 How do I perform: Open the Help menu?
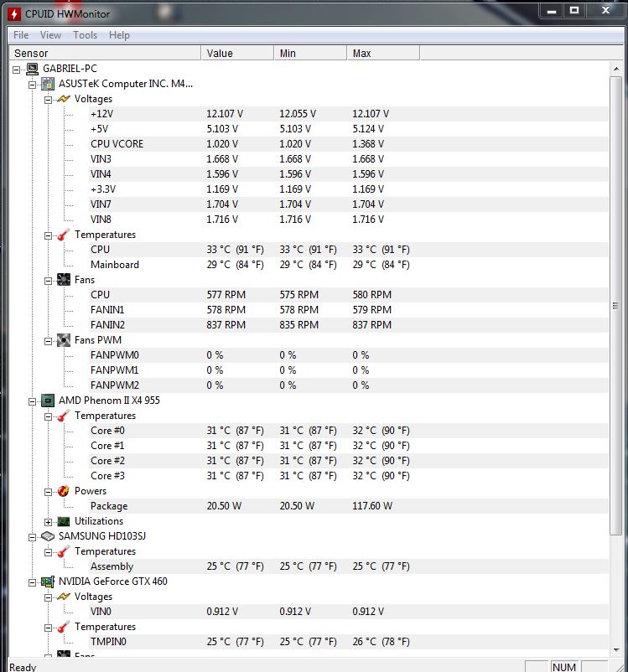pos(119,35)
